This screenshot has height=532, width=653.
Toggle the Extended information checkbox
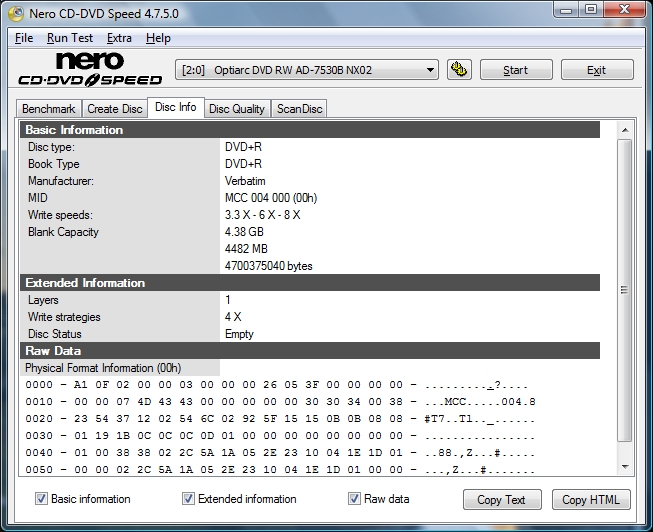(188, 499)
